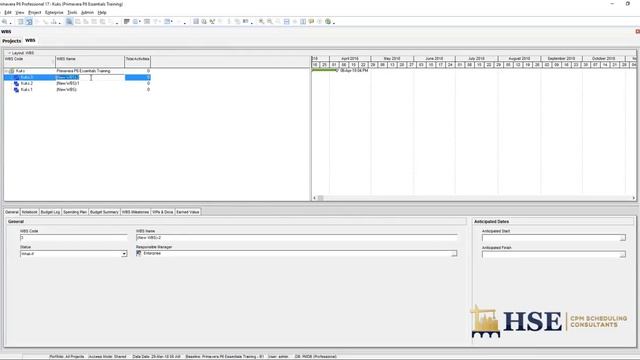Switch to the Projects tab
The width and height of the screenshot is (640, 360).
(11, 41)
